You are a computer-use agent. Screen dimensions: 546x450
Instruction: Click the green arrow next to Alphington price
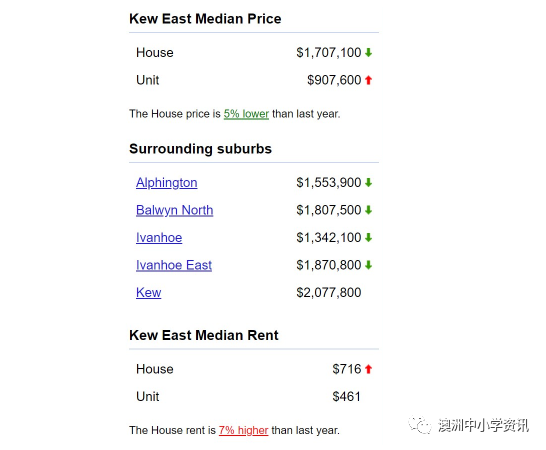(x=368, y=183)
